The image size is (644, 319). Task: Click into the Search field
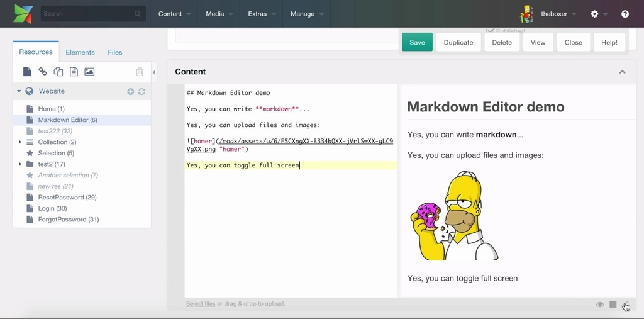93,14
